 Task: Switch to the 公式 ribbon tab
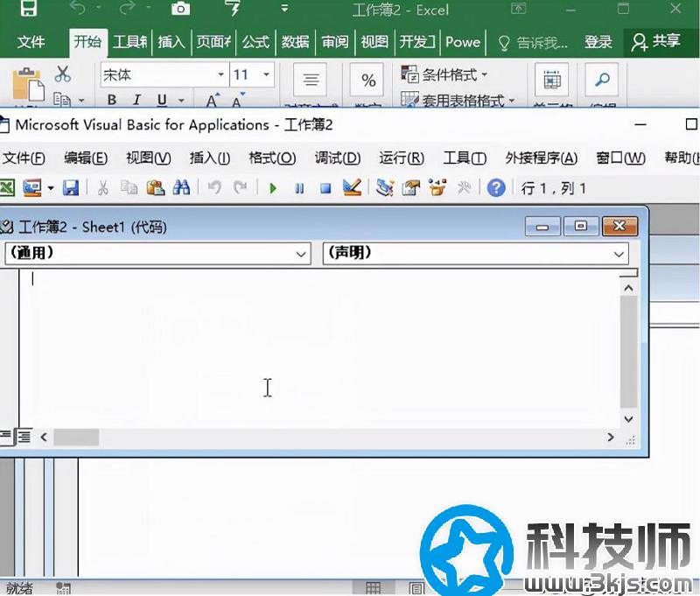tap(255, 42)
